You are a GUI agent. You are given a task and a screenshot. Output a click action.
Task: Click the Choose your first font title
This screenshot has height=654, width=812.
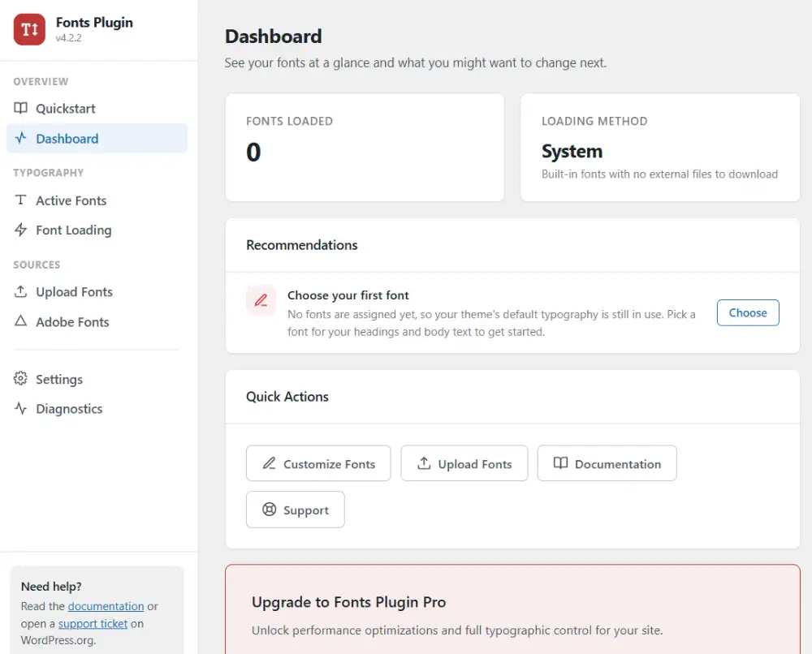click(x=348, y=295)
